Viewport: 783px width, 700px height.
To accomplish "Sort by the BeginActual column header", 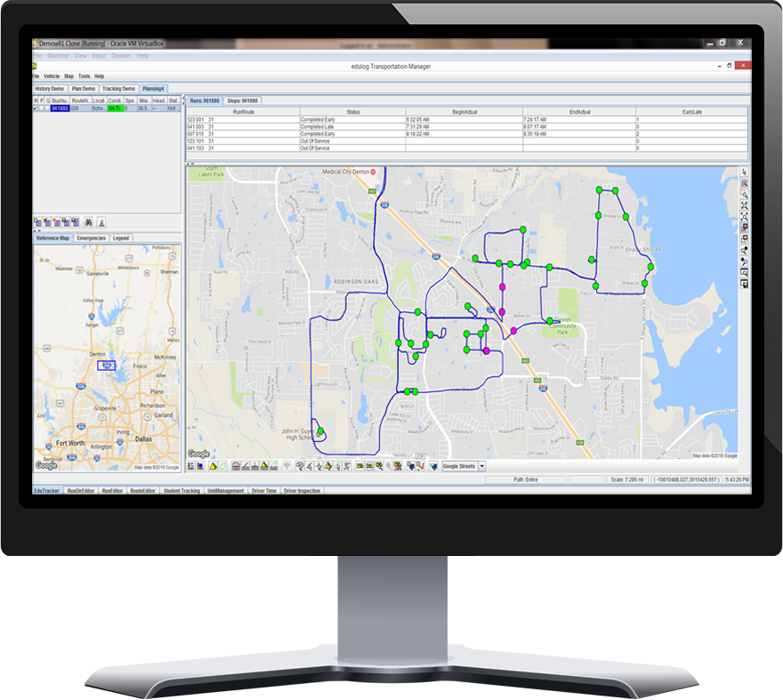I will click(x=464, y=112).
